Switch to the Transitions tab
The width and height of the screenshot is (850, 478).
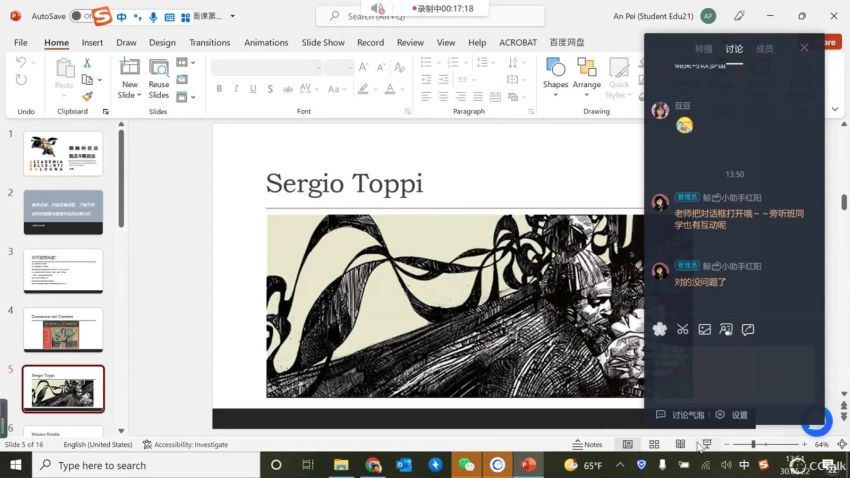pos(210,42)
